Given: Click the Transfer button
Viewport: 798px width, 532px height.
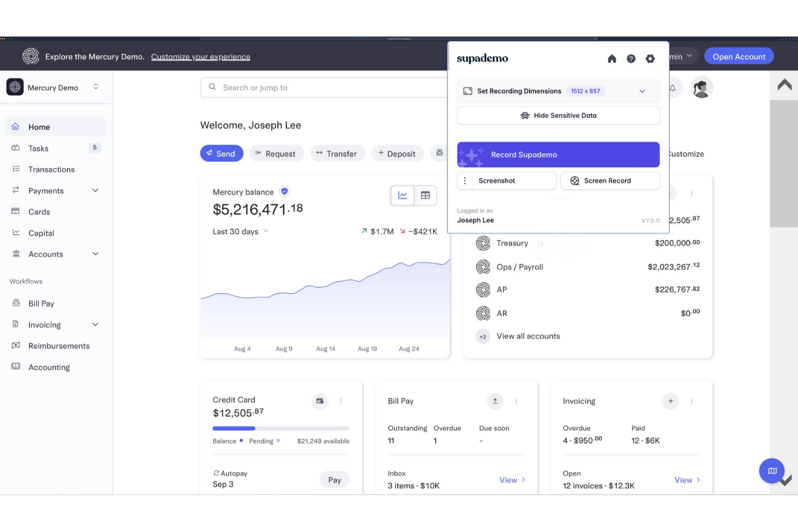Looking at the screenshot, I should pyautogui.click(x=337, y=154).
